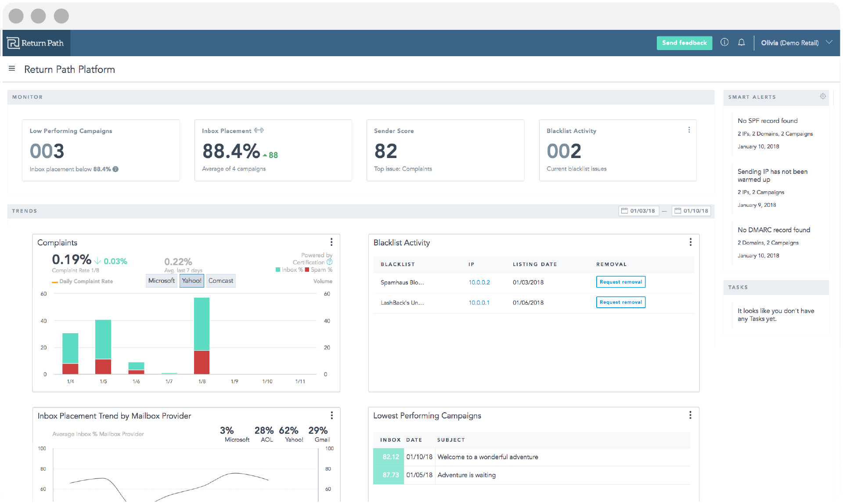Viewport: 843px width, 504px height.
Task: Request removal for Spamhaus listing
Action: pyautogui.click(x=620, y=282)
